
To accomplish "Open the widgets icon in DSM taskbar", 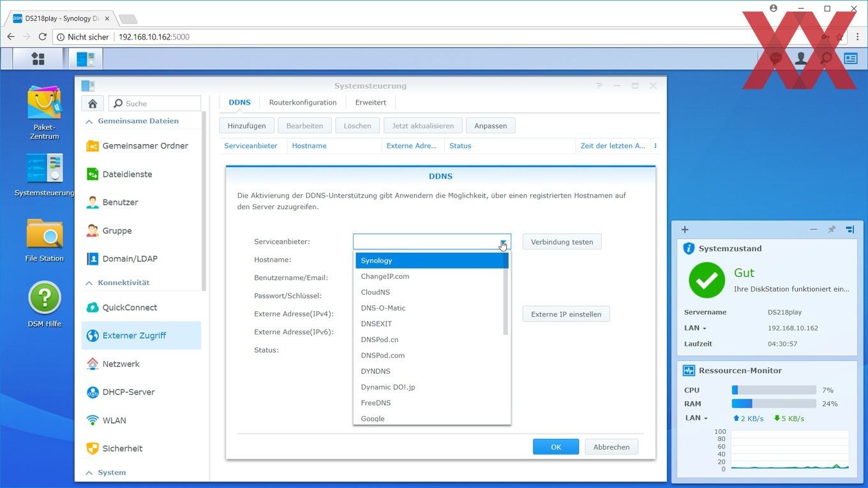I will coord(851,59).
